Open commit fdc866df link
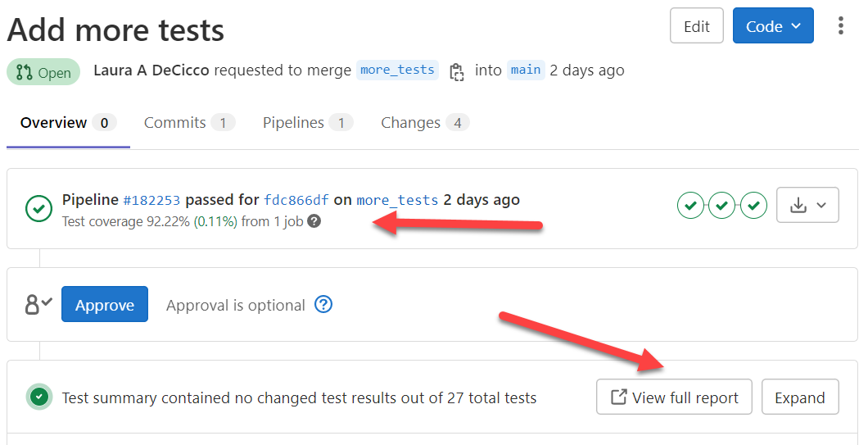 (296, 200)
